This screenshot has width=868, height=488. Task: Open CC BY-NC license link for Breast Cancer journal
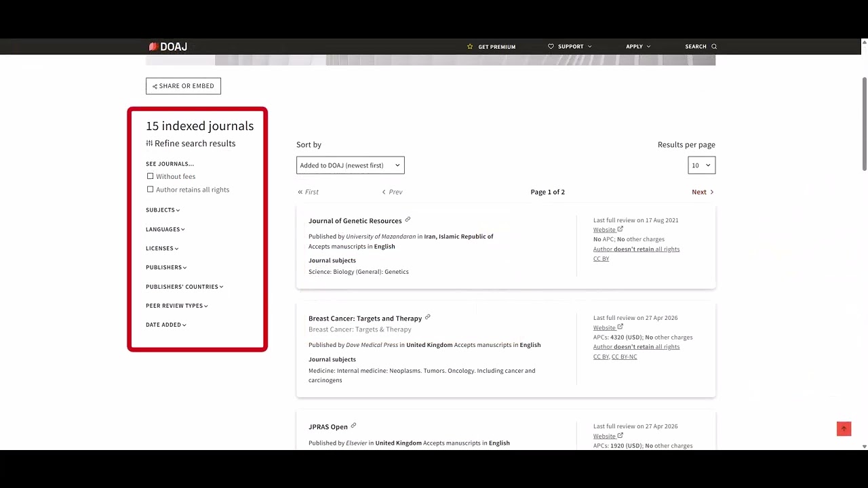625,357
